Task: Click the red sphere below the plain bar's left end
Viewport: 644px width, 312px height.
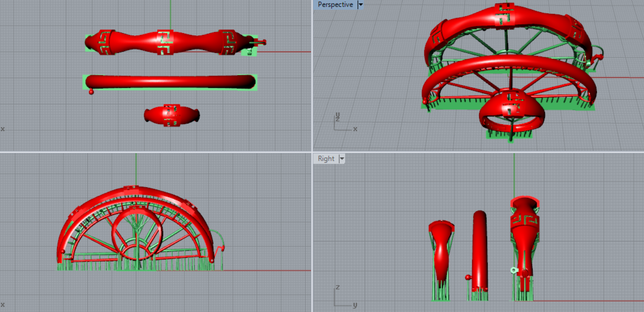Action: pyautogui.click(x=91, y=92)
